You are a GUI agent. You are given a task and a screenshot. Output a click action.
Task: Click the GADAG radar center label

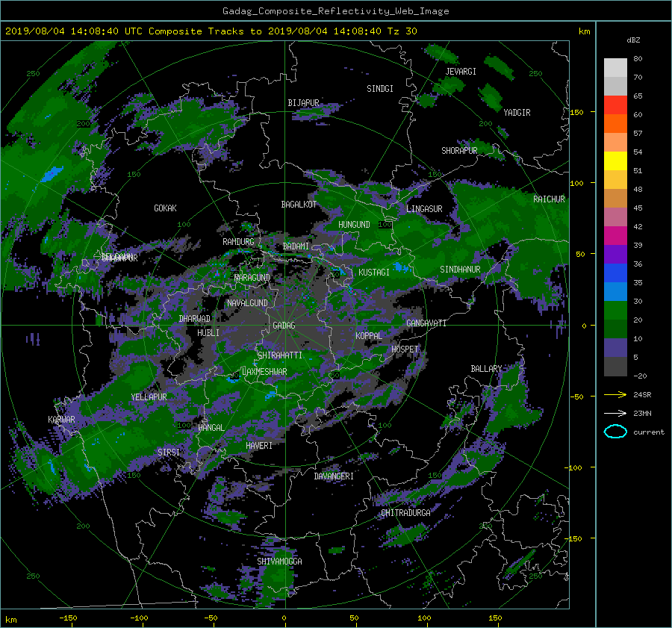(284, 326)
